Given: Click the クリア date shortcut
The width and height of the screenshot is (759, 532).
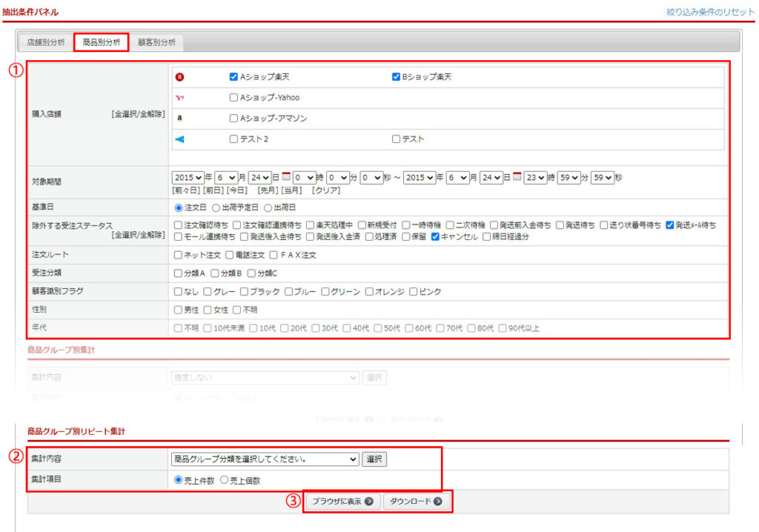Looking at the screenshot, I should (326, 190).
